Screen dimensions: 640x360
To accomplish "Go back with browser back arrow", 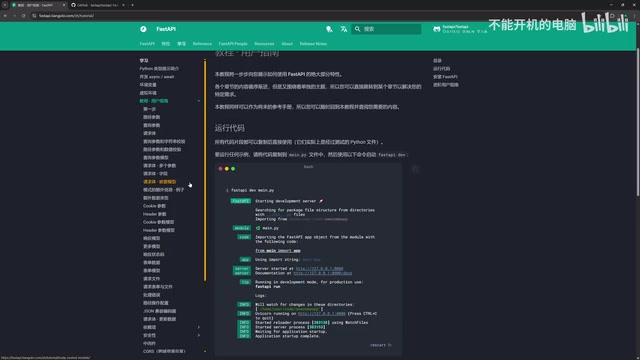I will (5, 16).
